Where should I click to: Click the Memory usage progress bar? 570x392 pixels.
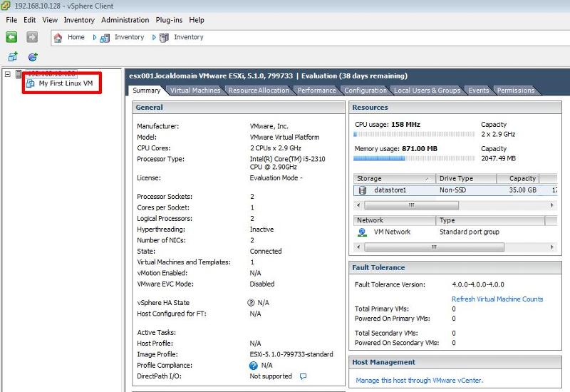pos(414,158)
